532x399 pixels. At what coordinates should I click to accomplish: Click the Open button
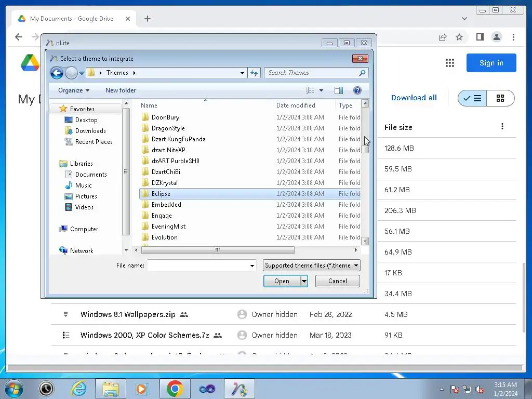[282, 281]
